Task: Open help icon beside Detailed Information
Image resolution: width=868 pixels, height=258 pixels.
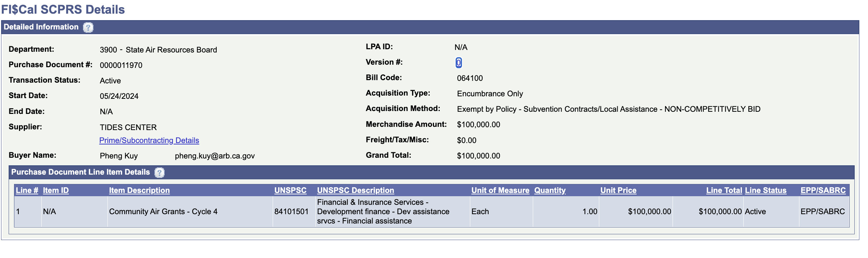Action: click(88, 27)
